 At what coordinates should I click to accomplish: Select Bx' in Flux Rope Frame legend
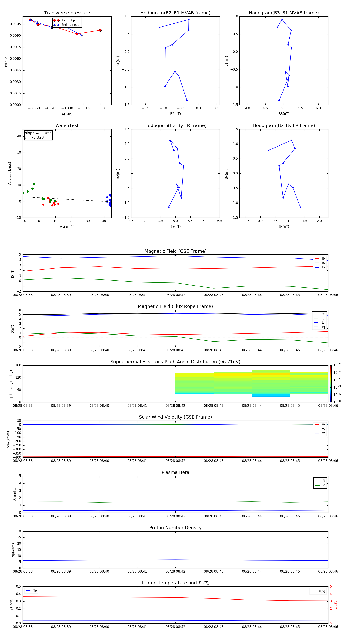[320, 314]
